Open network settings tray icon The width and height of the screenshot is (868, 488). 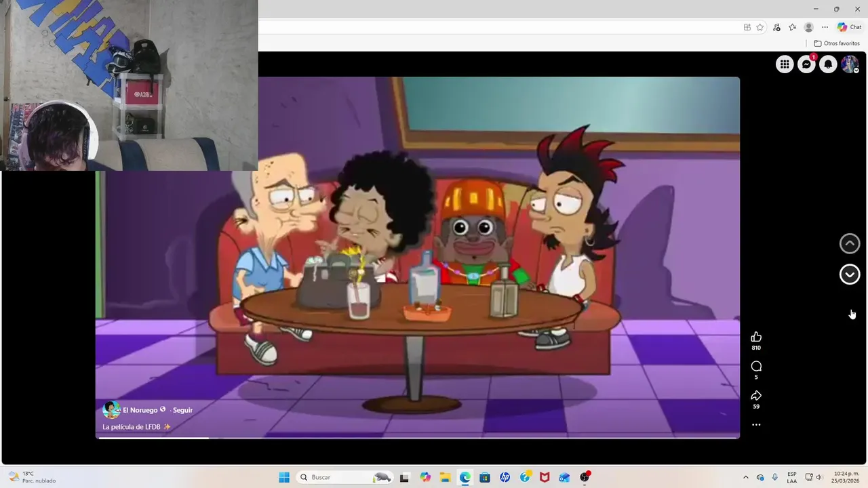click(808, 477)
